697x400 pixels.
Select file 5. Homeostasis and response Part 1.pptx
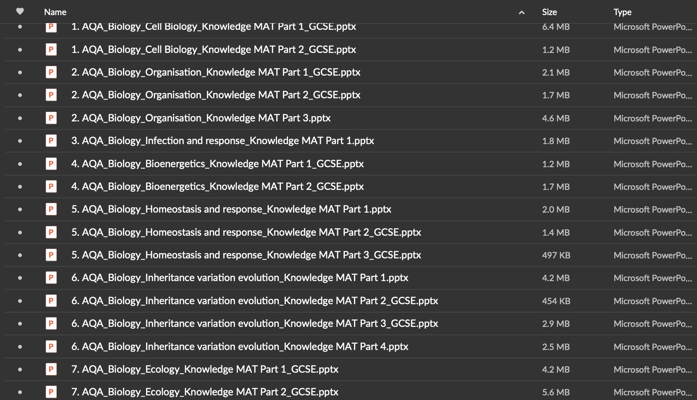pyautogui.click(x=231, y=209)
